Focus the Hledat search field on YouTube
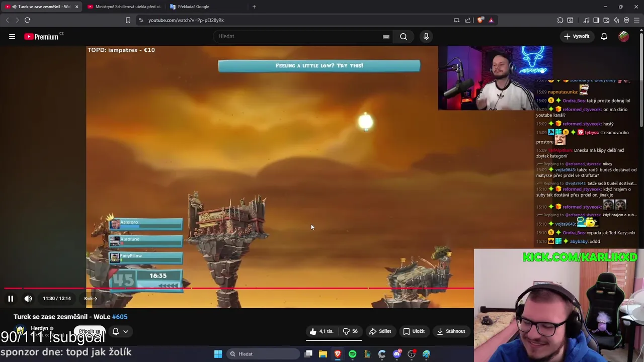 tap(299, 36)
